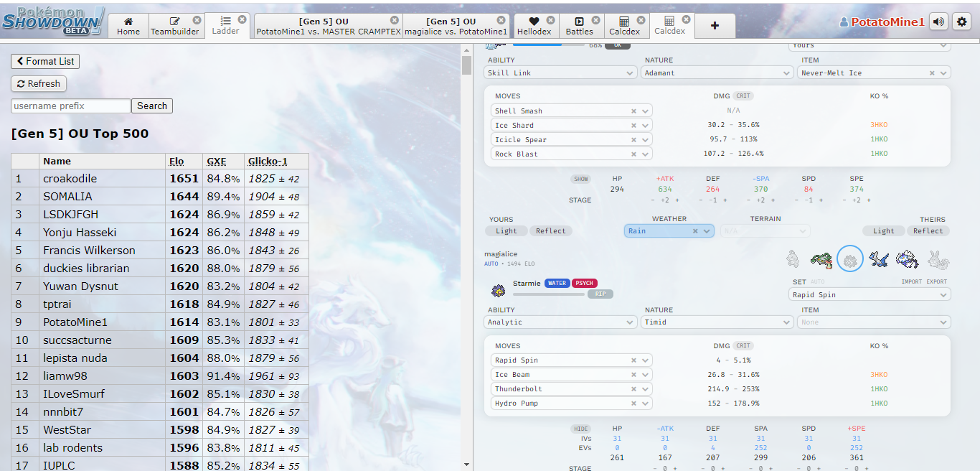This screenshot has width=980, height=471.
Task: Clear the Rain weather selection
Action: [x=695, y=231]
